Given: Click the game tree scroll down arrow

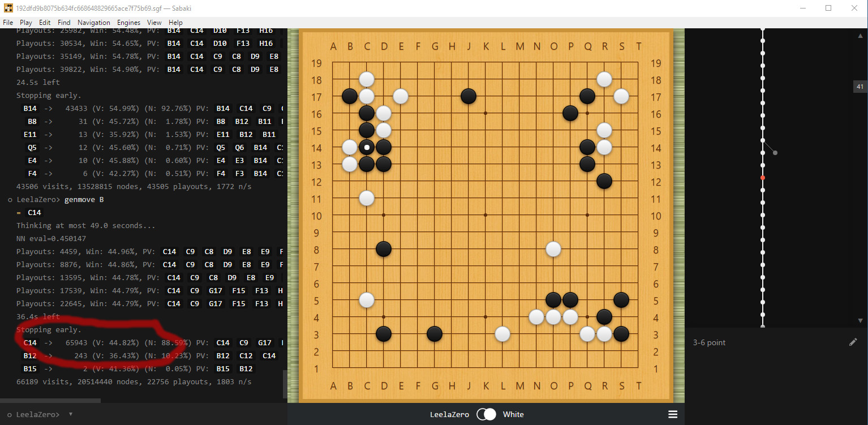Looking at the screenshot, I should pos(860,320).
